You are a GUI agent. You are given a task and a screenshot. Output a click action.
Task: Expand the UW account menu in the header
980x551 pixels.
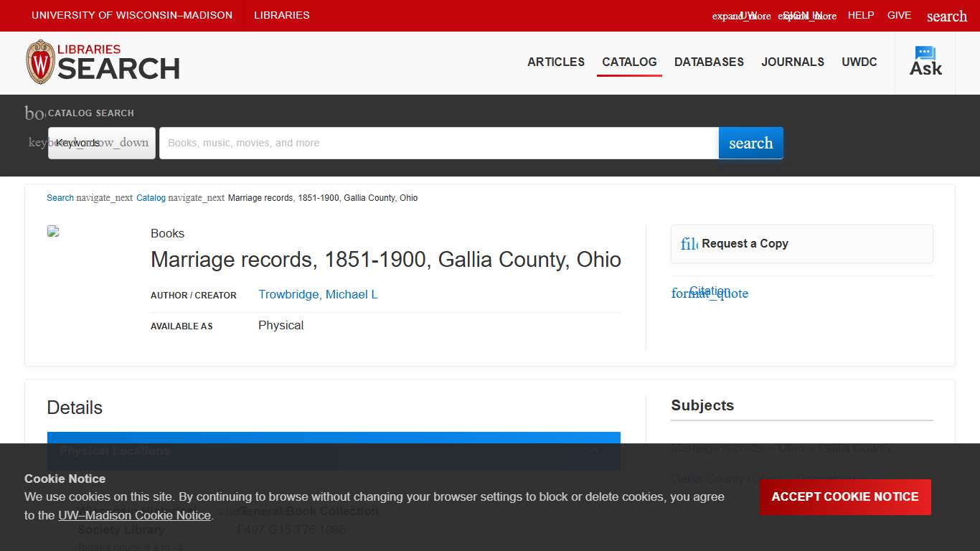click(741, 15)
